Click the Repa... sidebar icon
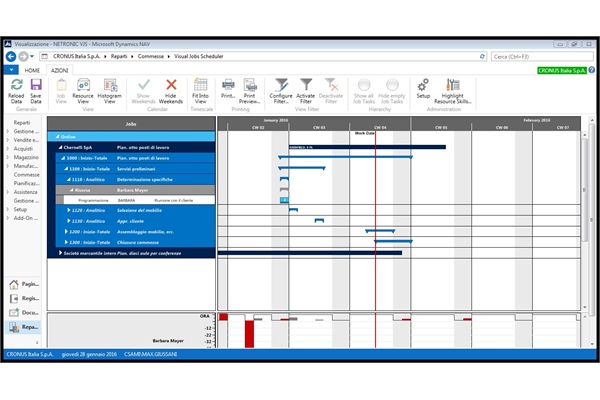The width and height of the screenshot is (600, 400). coord(14,327)
